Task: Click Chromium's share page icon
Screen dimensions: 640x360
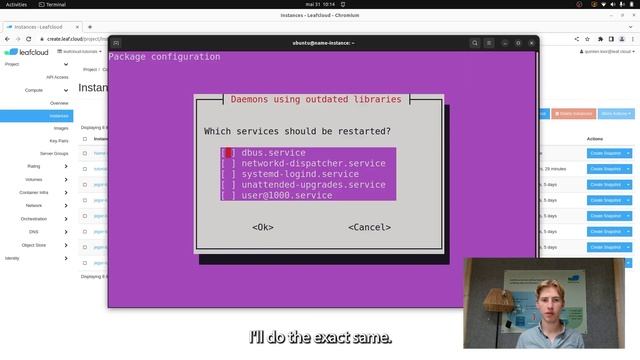Action: (x=577, y=39)
